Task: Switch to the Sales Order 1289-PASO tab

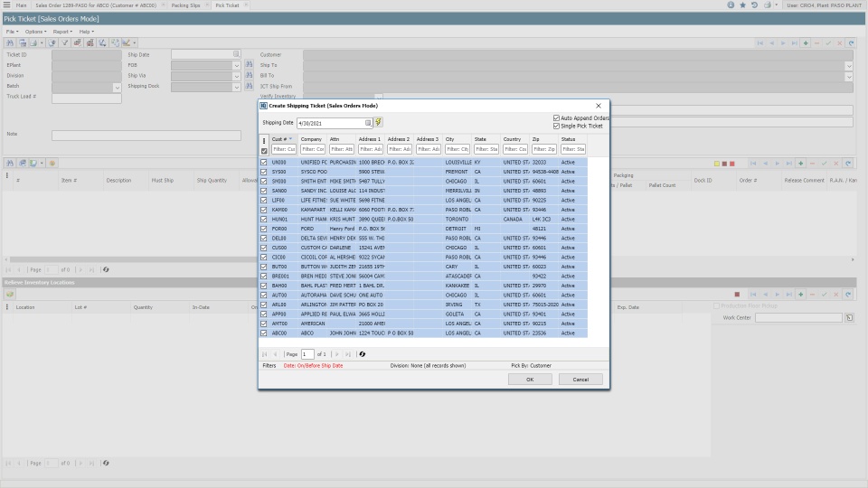Action: [x=96, y=5]
